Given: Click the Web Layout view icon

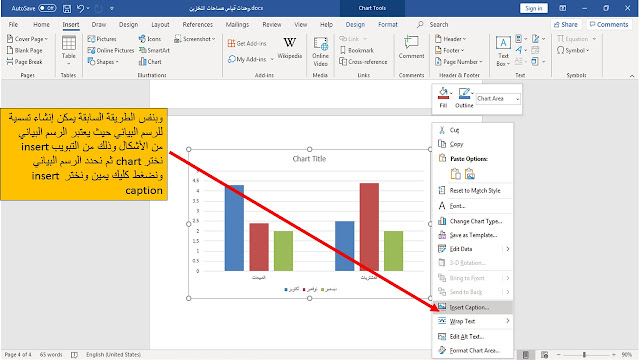Looking at the screenshot, I should pos(544,355).
